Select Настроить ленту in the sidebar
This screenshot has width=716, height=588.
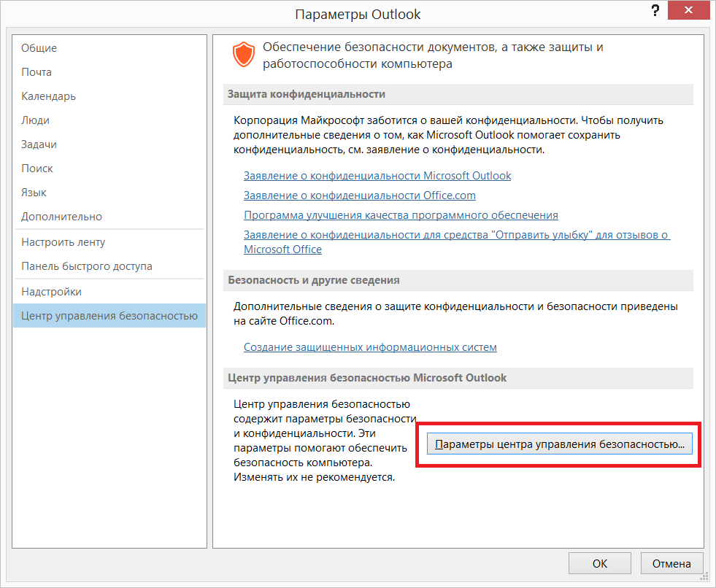62,241
